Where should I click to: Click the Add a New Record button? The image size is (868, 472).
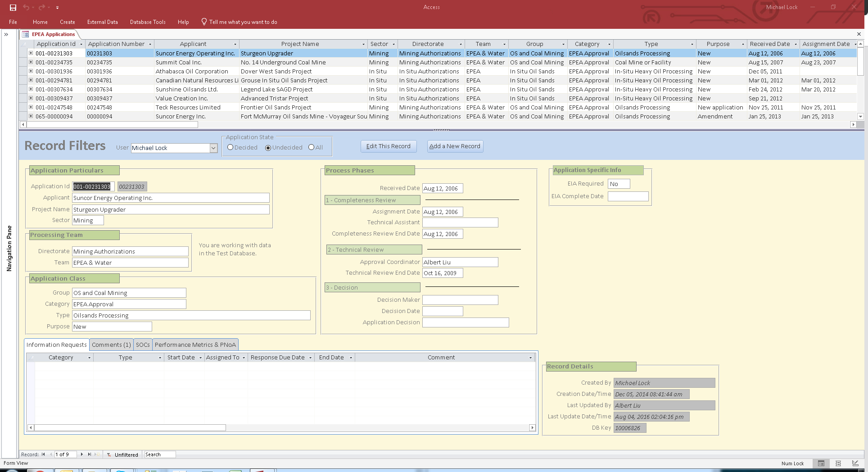pos(455,146)
